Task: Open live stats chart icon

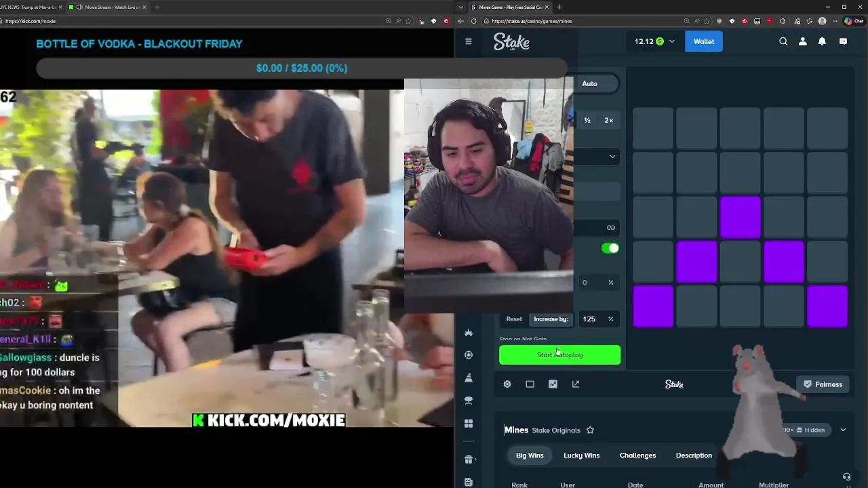Action: pyautogui.click(x=553, y=384)
